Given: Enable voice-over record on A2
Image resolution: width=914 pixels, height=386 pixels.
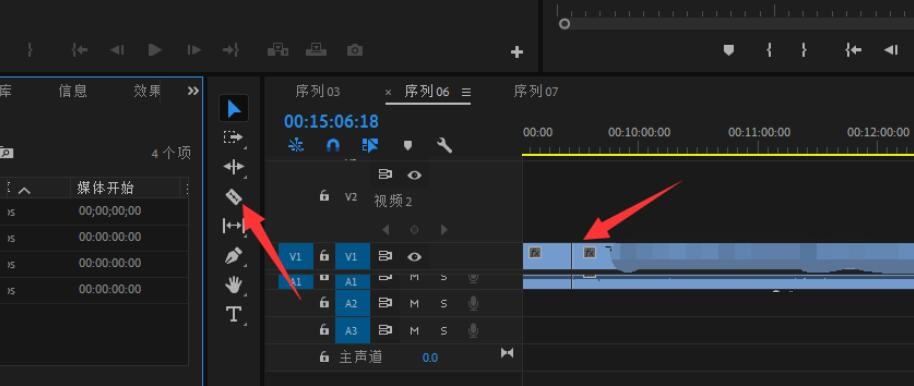Looking at the screenshot, I should pos(473,303).
